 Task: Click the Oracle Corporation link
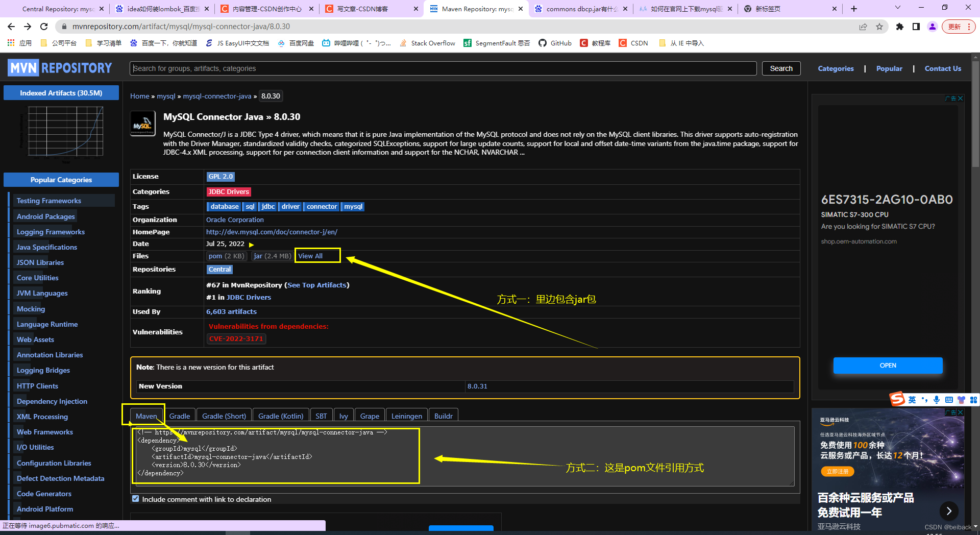pos(235,220)
